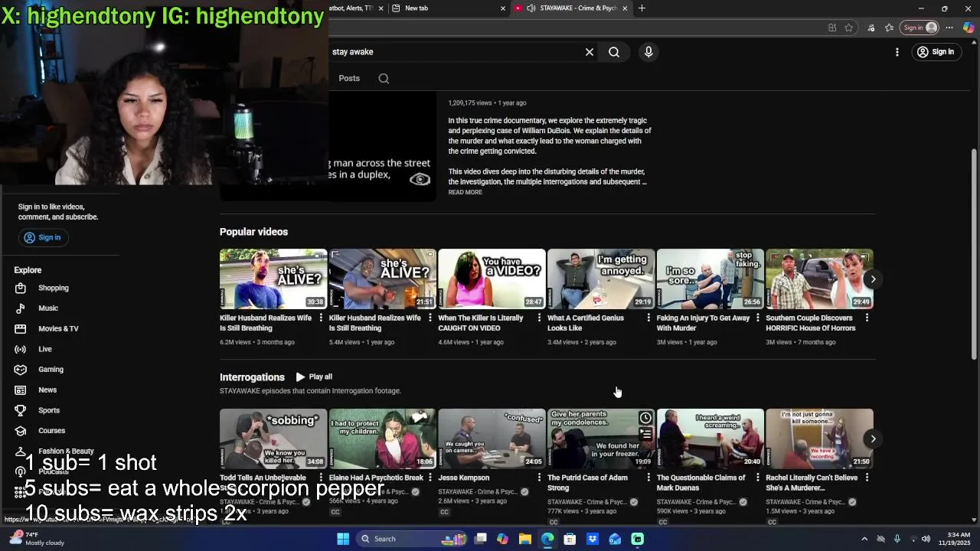Click the sidebar Sign in button
This screenshot has height=551, width=980.
(42, 237)
